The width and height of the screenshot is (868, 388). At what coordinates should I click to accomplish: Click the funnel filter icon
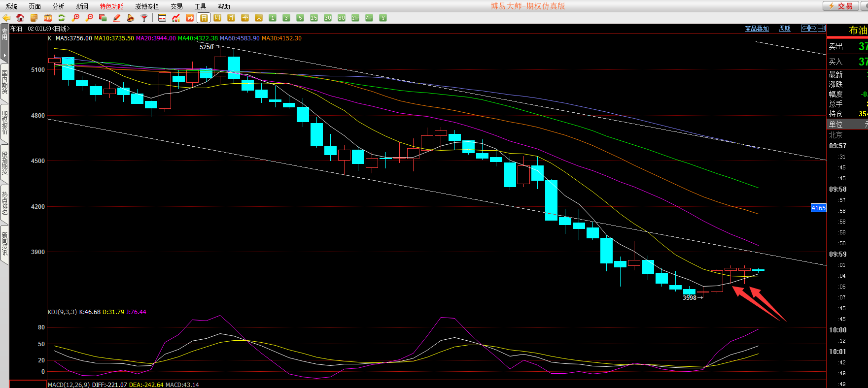pyautogui.click(x=144, y=18)
